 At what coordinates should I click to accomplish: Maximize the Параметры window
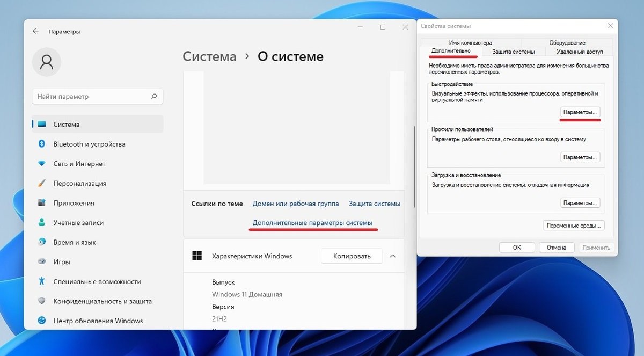pos(383,27)
